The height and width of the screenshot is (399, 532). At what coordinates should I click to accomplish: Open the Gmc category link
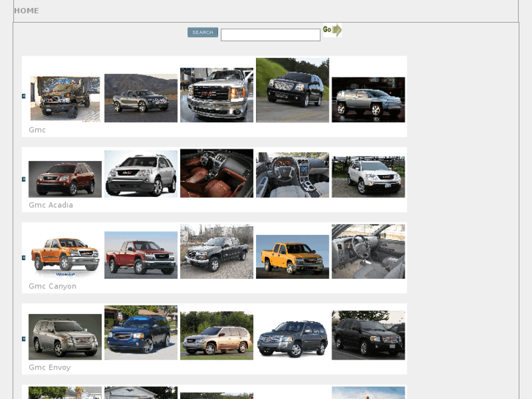coord(37,130)
